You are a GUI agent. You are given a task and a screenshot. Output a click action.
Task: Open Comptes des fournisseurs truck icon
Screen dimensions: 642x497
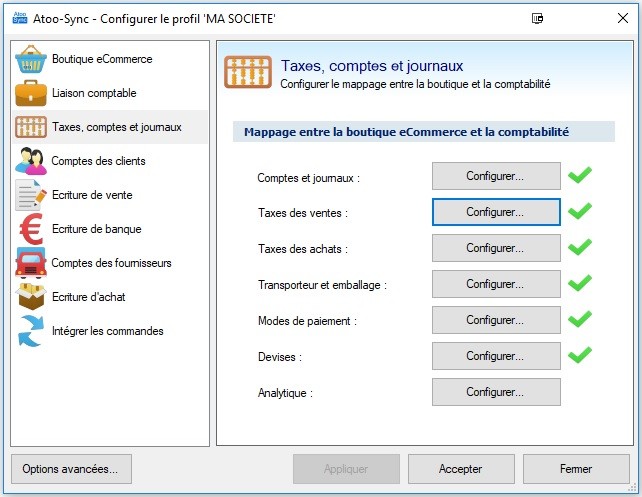pos(31,263)
